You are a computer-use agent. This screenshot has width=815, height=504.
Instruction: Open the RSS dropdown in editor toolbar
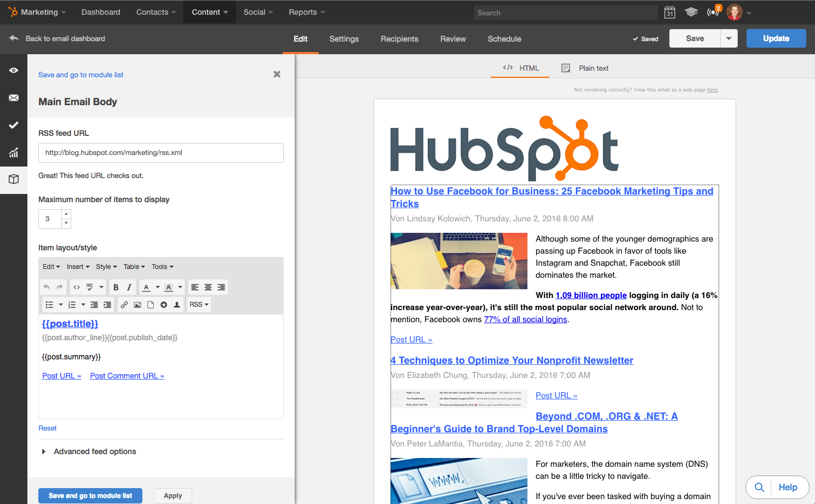coord(199,305)
